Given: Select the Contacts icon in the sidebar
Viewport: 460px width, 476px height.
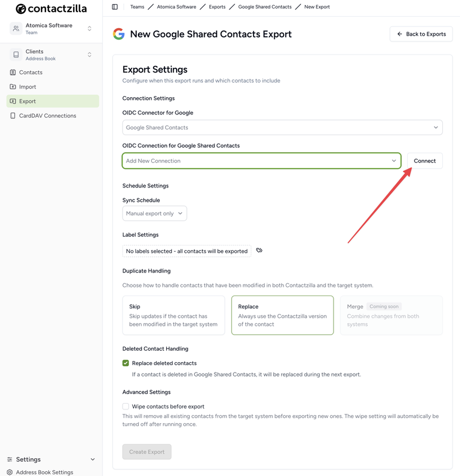Looking at the screenshot, I should [13, 72].
